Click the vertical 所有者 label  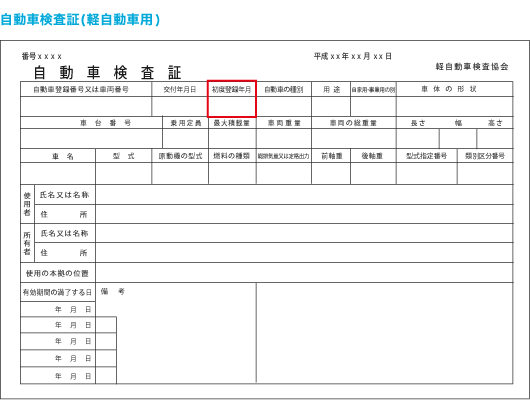pyautogui.click(x=27, y=243)
